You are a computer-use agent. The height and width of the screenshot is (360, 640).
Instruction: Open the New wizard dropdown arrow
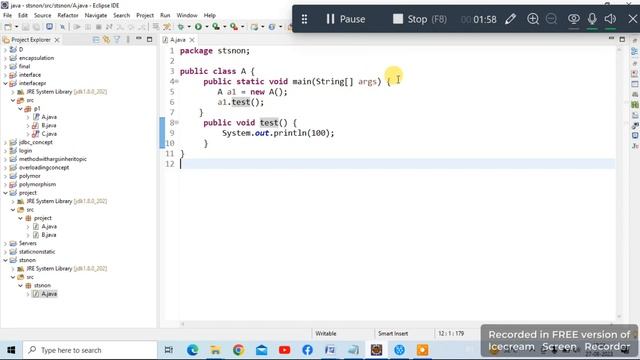[16, 27]
